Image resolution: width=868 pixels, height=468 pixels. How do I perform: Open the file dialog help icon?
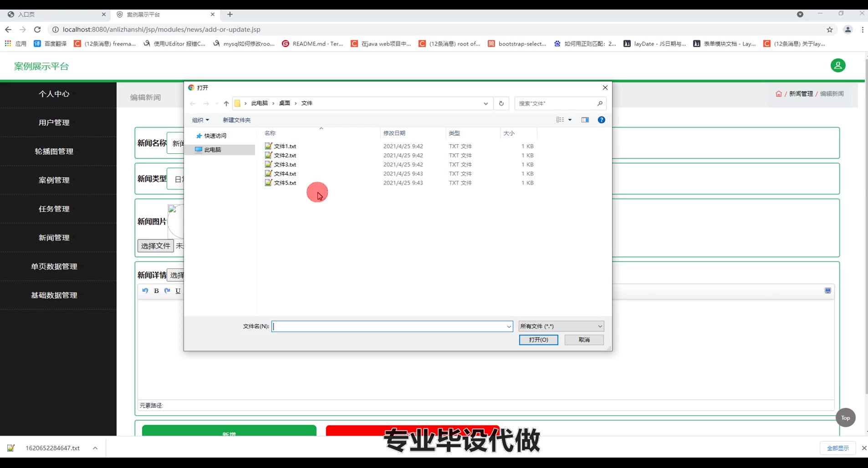click(x=602, y=120)
